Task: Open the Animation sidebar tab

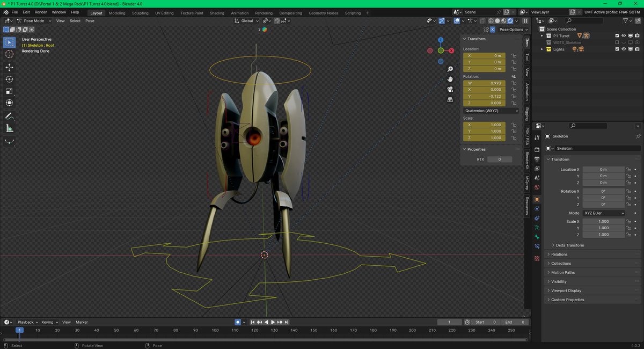Action: click(x=527, y=91)
